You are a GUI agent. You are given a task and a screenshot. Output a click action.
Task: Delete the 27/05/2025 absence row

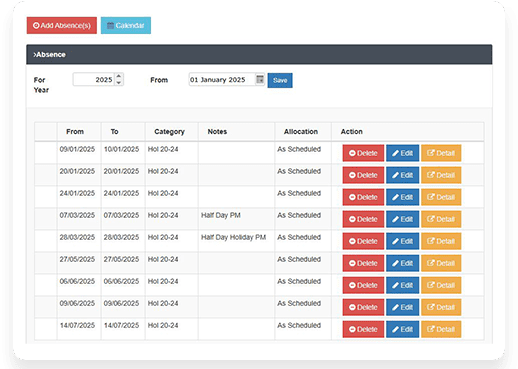363,263
